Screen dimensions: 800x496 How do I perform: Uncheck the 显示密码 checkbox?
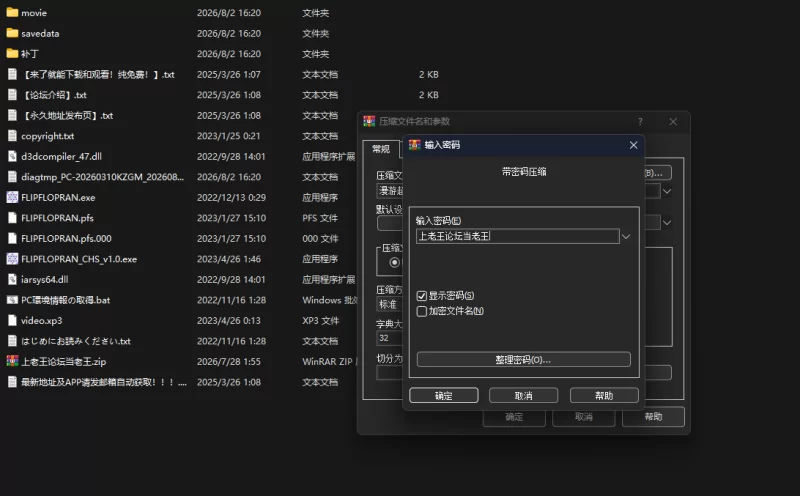[x=422, y=296]
